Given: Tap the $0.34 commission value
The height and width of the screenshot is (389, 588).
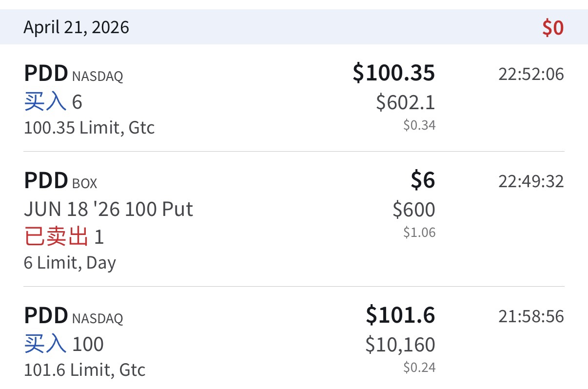Looking at the screenshot, I should pos(419,125).
